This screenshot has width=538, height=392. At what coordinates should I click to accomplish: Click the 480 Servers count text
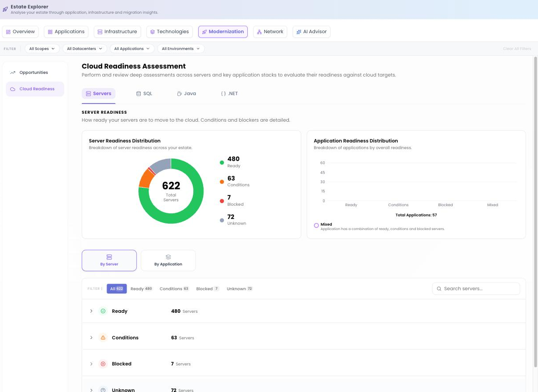184,311
